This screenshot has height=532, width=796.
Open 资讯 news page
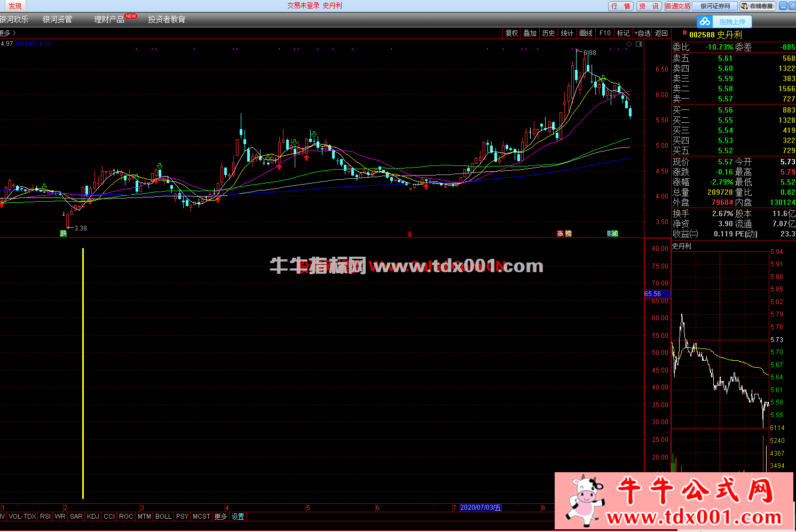tap(649, 6)
